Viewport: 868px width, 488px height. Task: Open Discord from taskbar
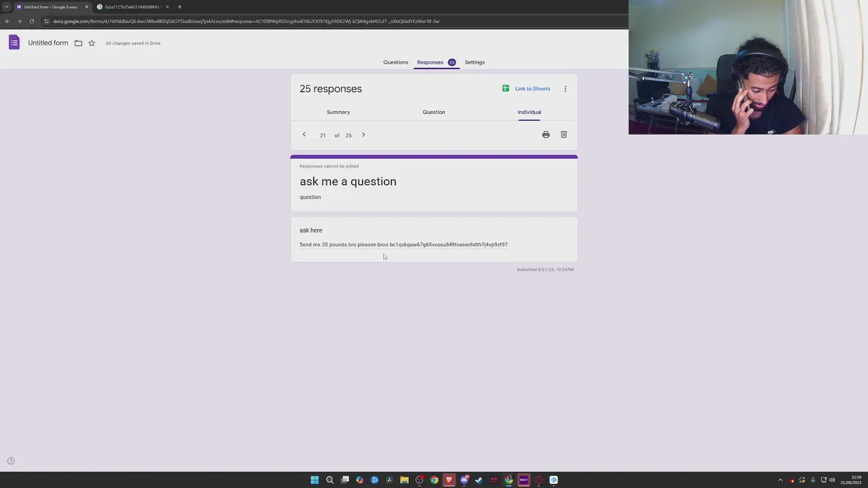[x=464, y=480]
